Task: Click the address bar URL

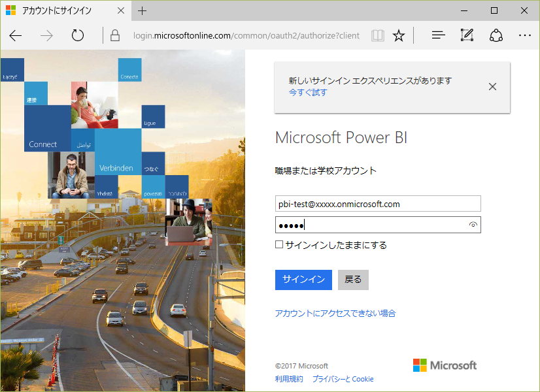Action: pyautogui.click(x=246, y=35)
